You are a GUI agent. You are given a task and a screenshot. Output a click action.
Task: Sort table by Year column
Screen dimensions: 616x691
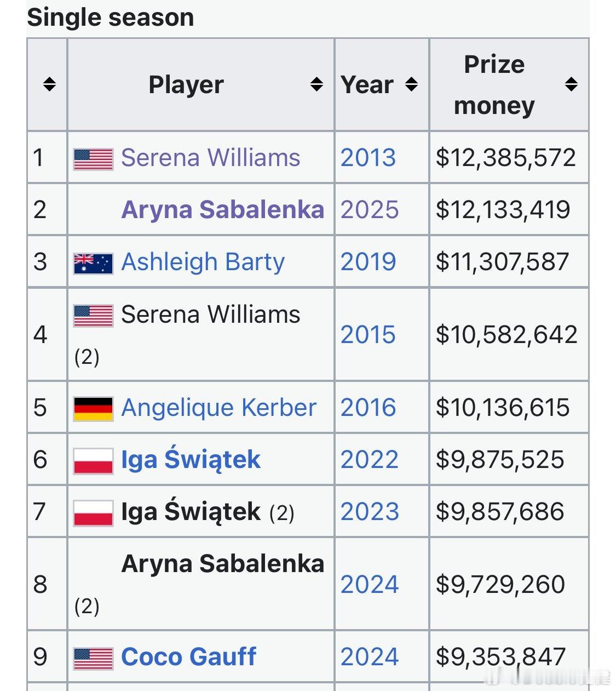coord(411,84)
